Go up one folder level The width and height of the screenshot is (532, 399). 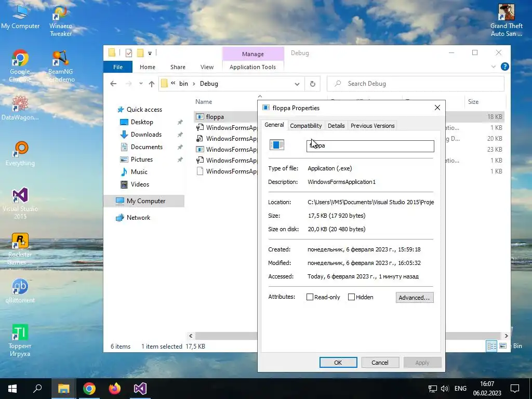point(152,84)
